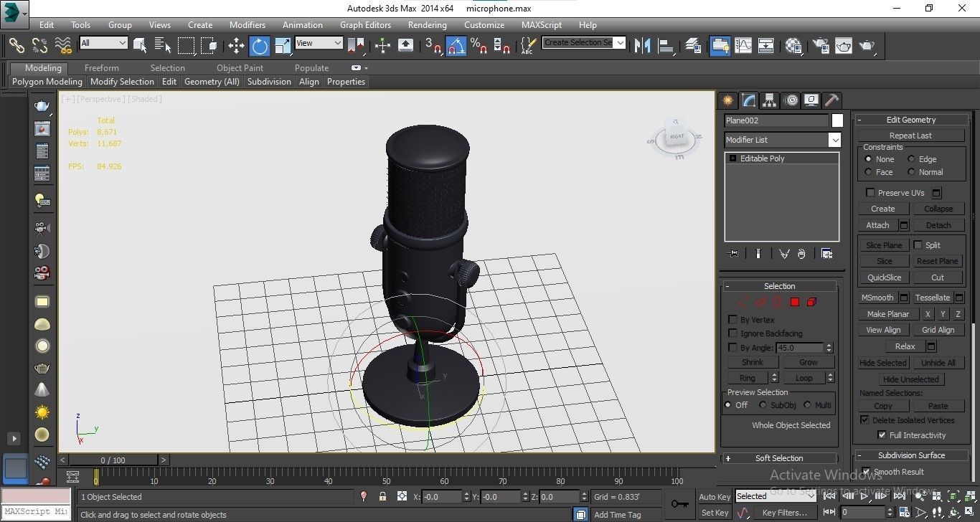
Task: Check the Preserve UVs checkbox
Action: (x=870, y=193)
